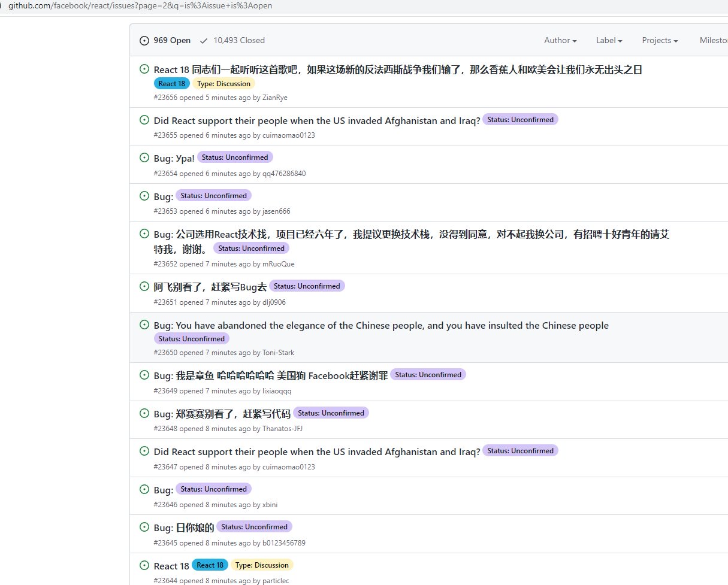Click the open-issue icon for issue #23649

[144, 375]
